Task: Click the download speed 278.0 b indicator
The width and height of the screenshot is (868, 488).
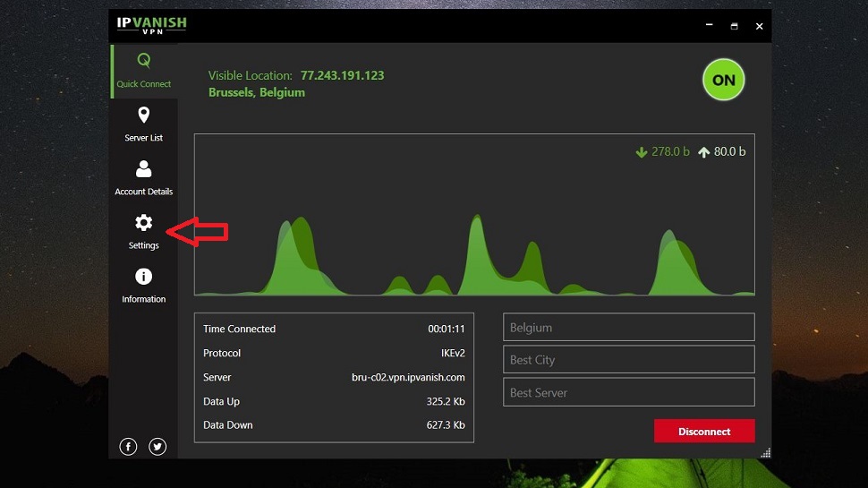Action: tap(662, 152)
